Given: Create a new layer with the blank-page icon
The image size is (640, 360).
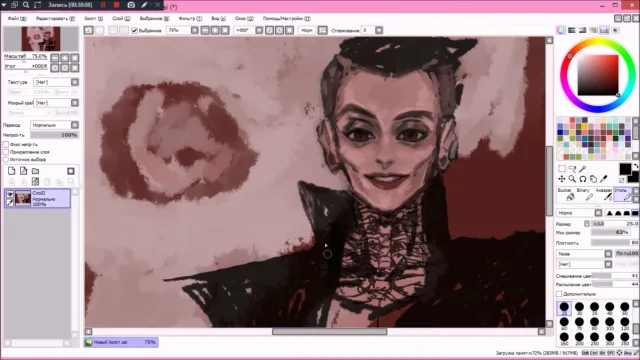Looking at the screenshot, I should (11, 171).
